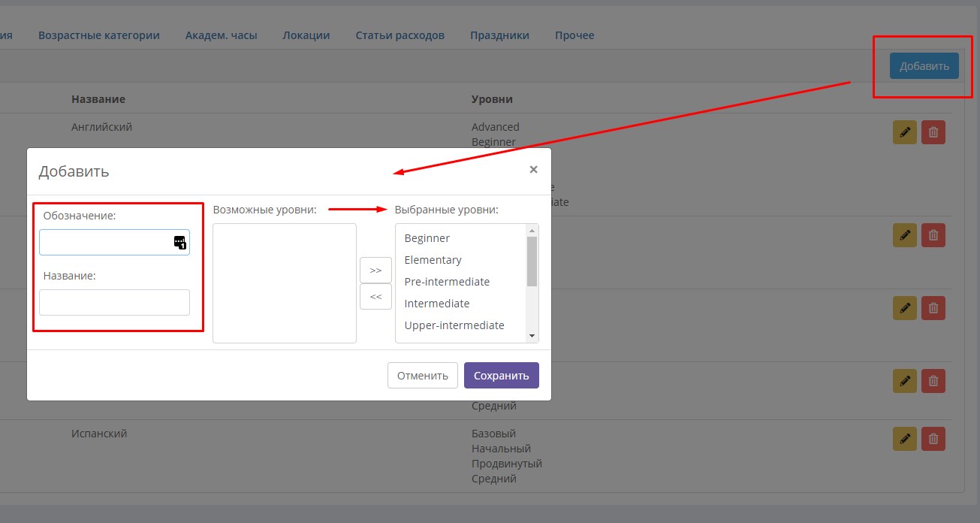Focus the Название input field
This screenshot has height=523, width=980.
114,302
